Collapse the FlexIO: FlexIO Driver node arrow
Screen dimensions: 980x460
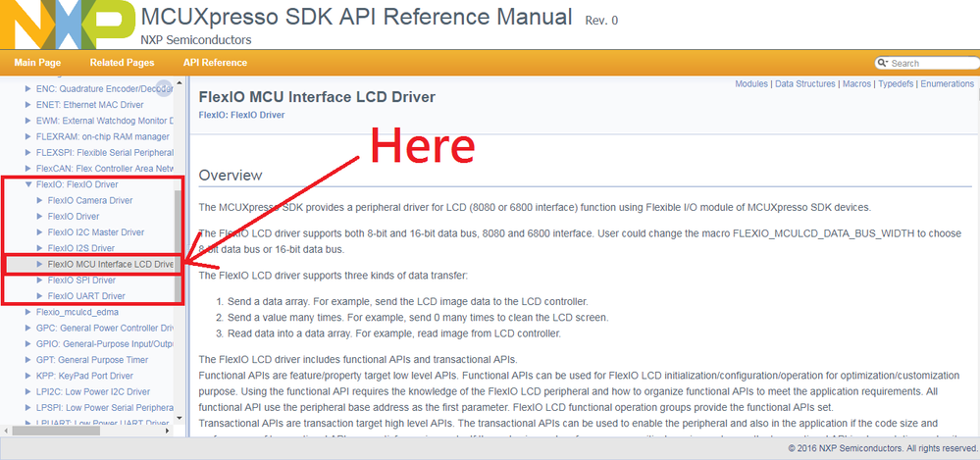click(28, 184)
